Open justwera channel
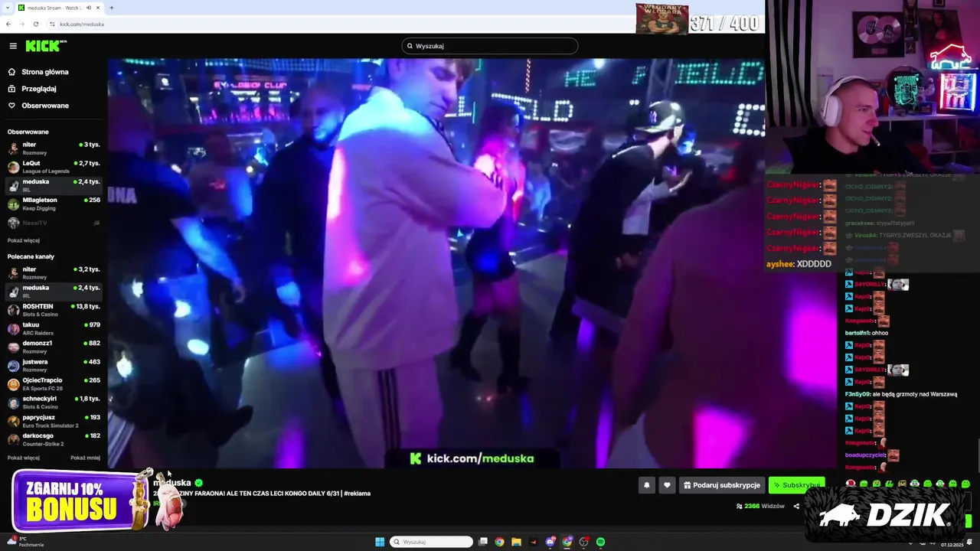Viewport: 980px width, 551px height. point(54,365)
